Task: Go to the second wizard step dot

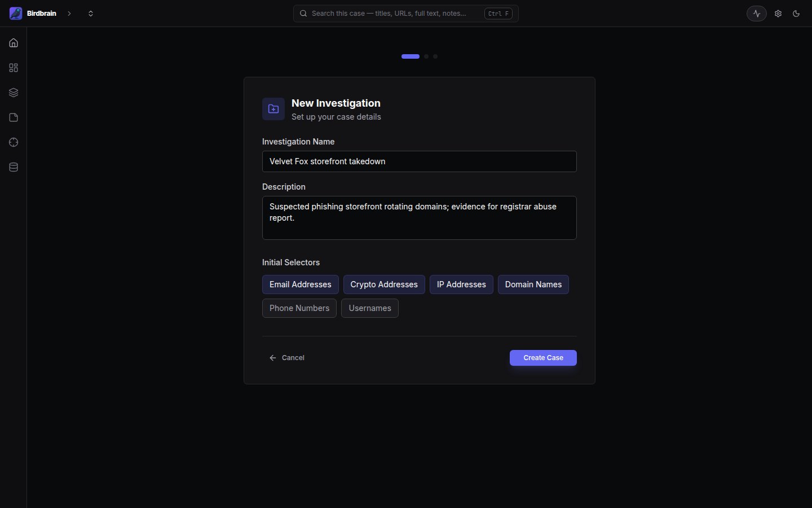Action: pos(426,56)
